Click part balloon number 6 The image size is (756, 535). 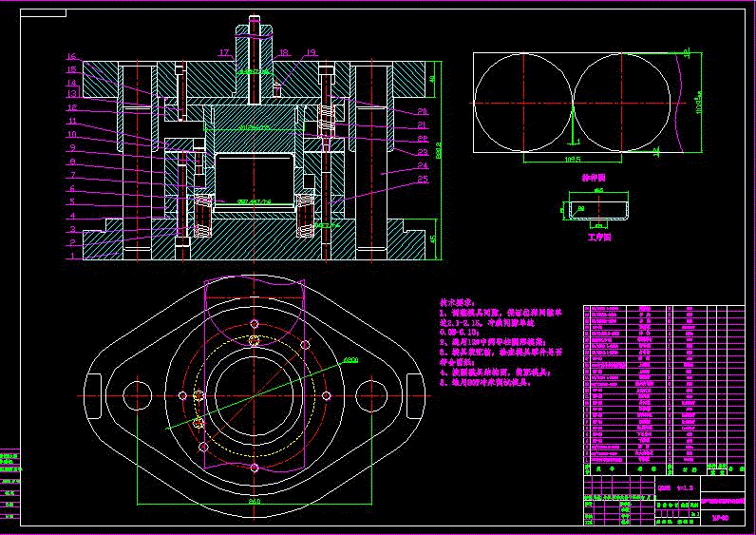click(x=72, y=188)
